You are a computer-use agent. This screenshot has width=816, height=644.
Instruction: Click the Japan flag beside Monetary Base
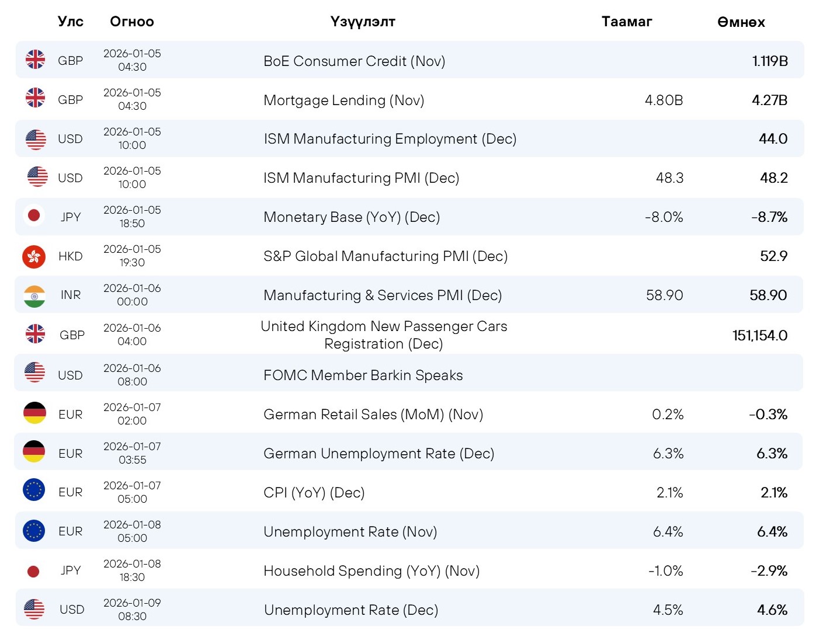34,215
